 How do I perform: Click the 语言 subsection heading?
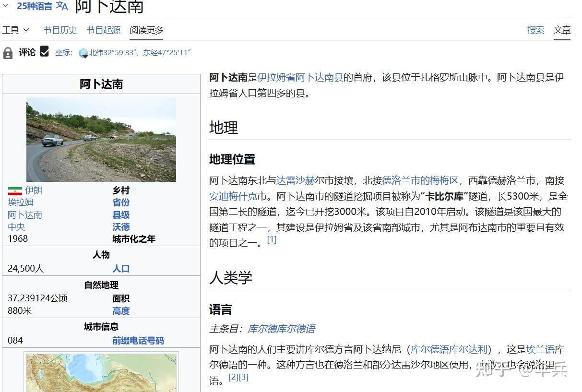(x=221, y=309)
